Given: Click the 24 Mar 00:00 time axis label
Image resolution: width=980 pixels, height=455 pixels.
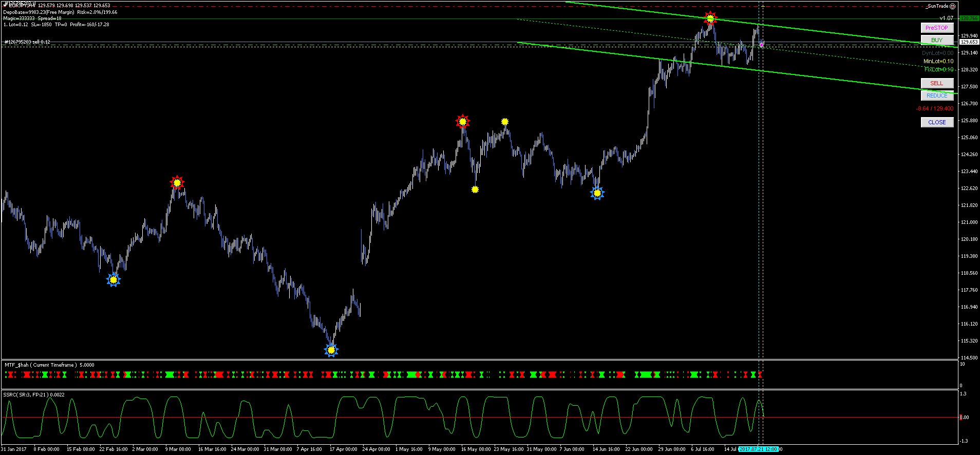Looking at the screenshot, I should tap(245, 449).
